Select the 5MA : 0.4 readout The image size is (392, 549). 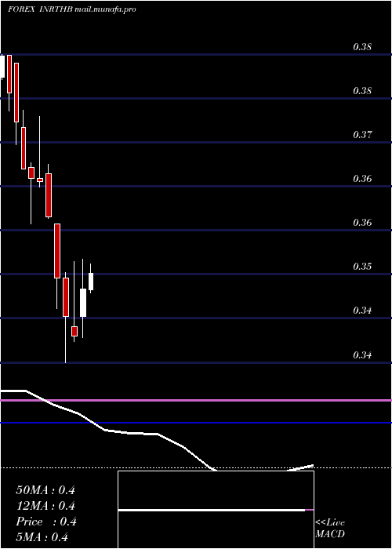click(x=42, y=537)
